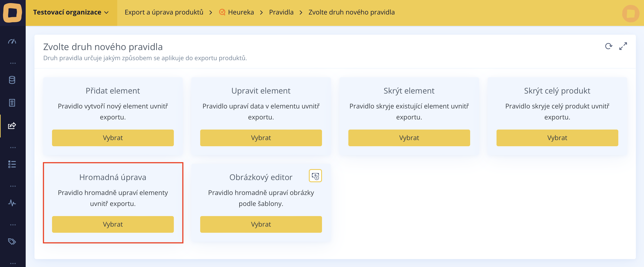Choose Vybrat under Skrýt celý produkt

[557, 138]
